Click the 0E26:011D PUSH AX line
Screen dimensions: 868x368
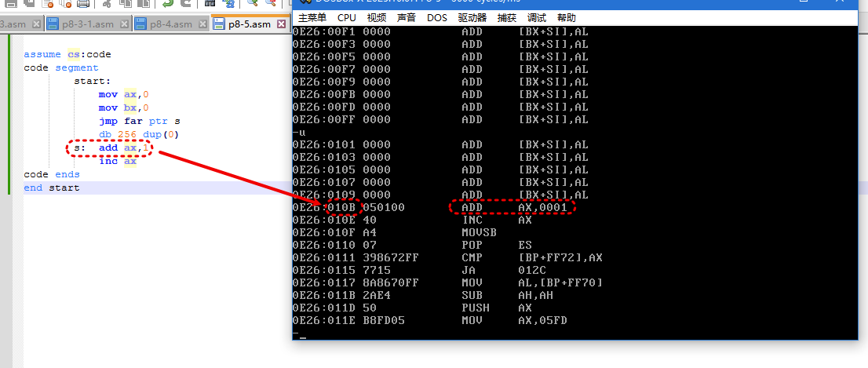tap(412, 308)
